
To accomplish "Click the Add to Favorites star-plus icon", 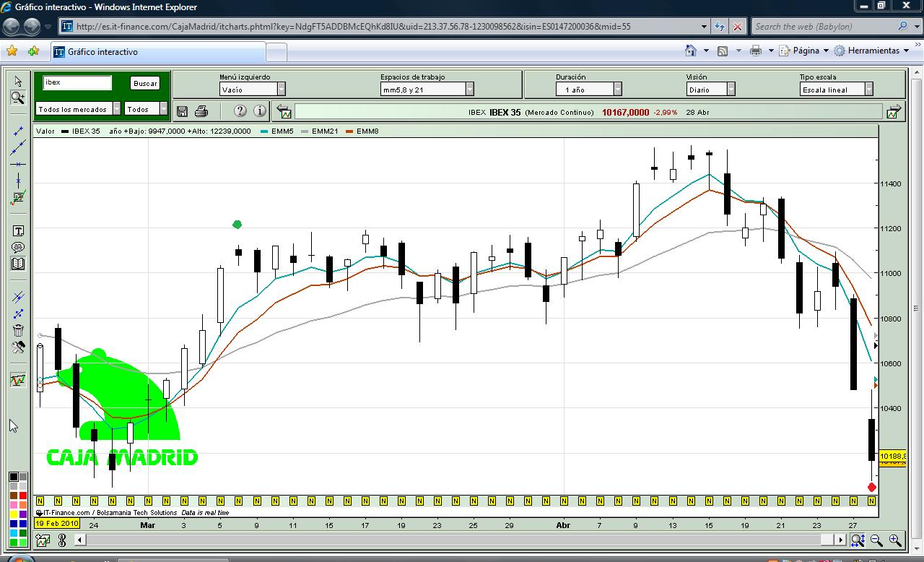I will (33, 51).
